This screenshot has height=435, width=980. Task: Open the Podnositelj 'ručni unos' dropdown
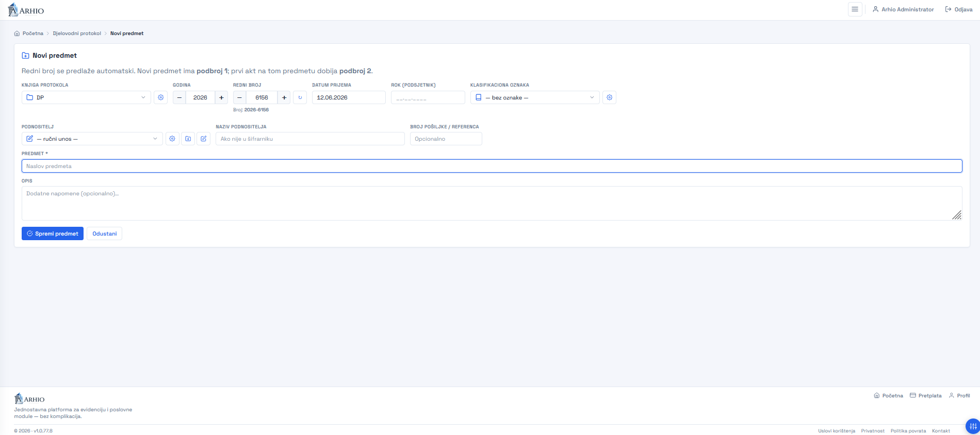pos(92,139)
